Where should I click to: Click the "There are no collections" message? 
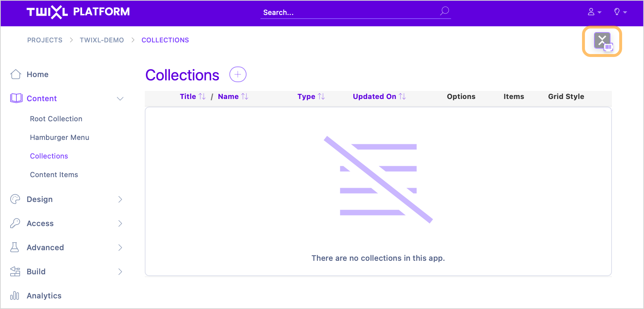pyautogui.click(x=378, y=258)
